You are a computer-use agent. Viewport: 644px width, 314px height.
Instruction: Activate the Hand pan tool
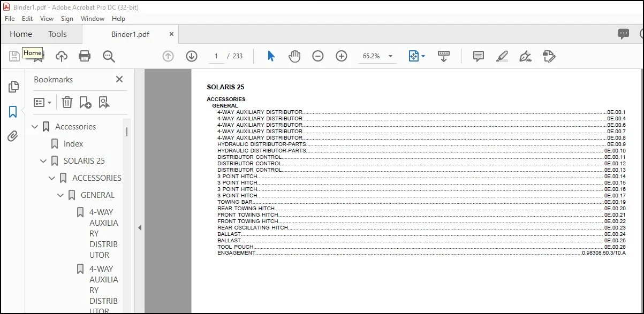(x=294, y=56)
